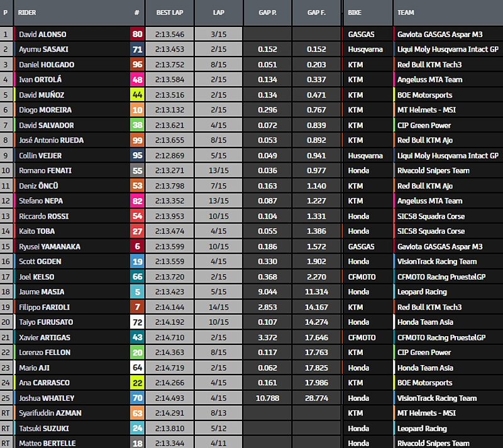Open rider Jaume Masia's name
The height and width of the screenshot is (448, 503).
[x=41, y=292]
